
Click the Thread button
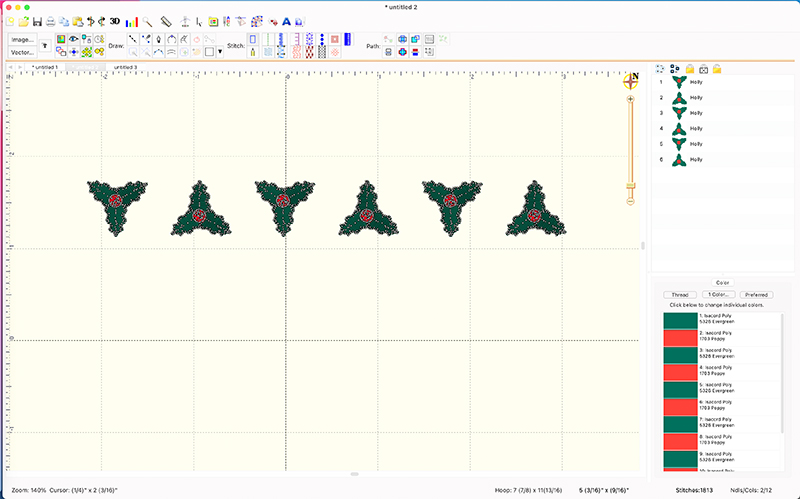point(679,295)
